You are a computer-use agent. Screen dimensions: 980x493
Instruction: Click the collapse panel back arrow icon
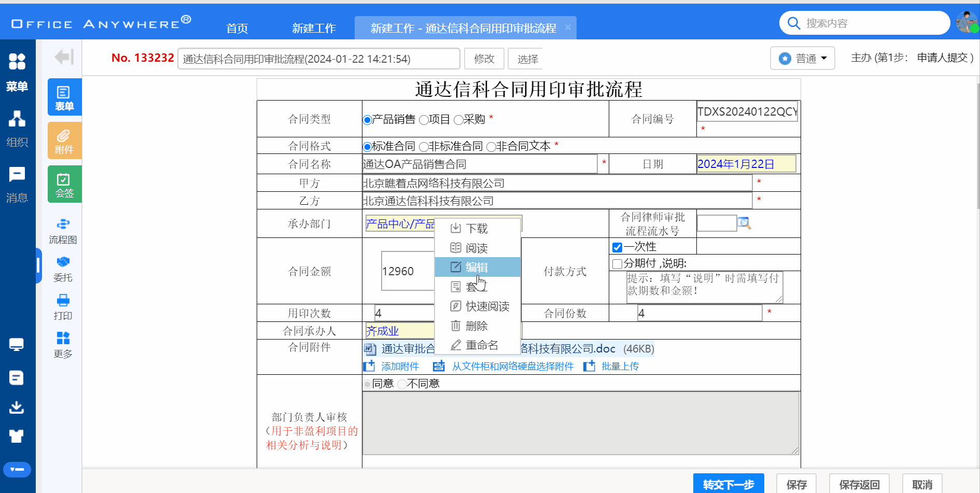tap(64, 57)
